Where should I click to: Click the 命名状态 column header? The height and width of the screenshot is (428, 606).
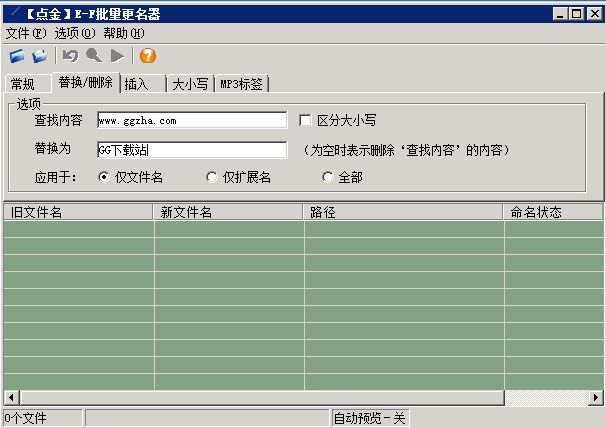point(553,212)
